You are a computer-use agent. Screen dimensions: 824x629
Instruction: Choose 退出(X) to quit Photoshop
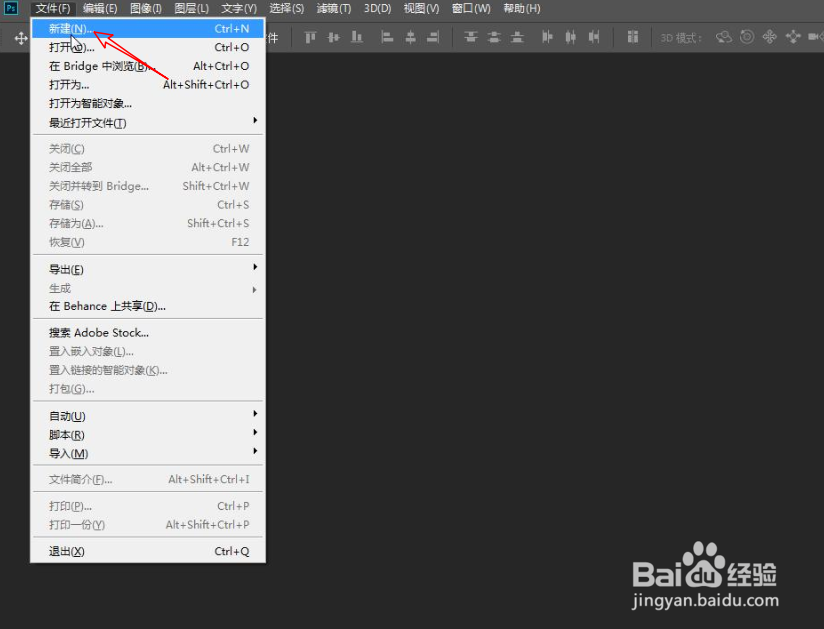(148, 551)
